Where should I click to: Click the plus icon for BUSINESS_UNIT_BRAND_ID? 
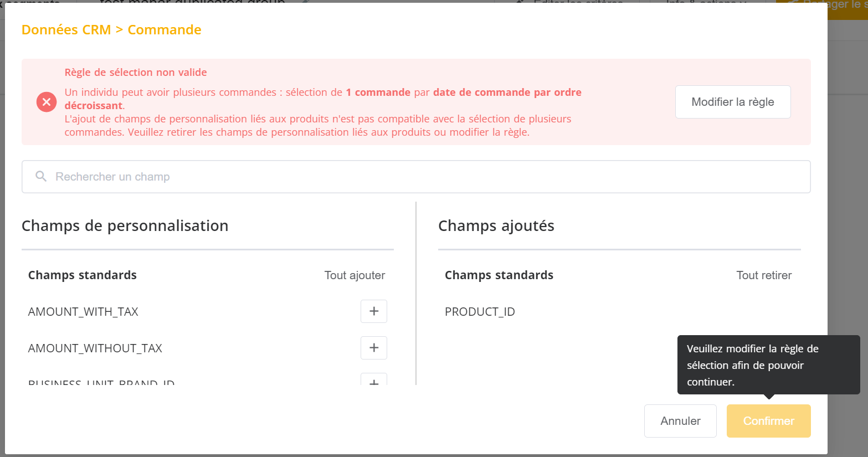[x=374, y=379]
